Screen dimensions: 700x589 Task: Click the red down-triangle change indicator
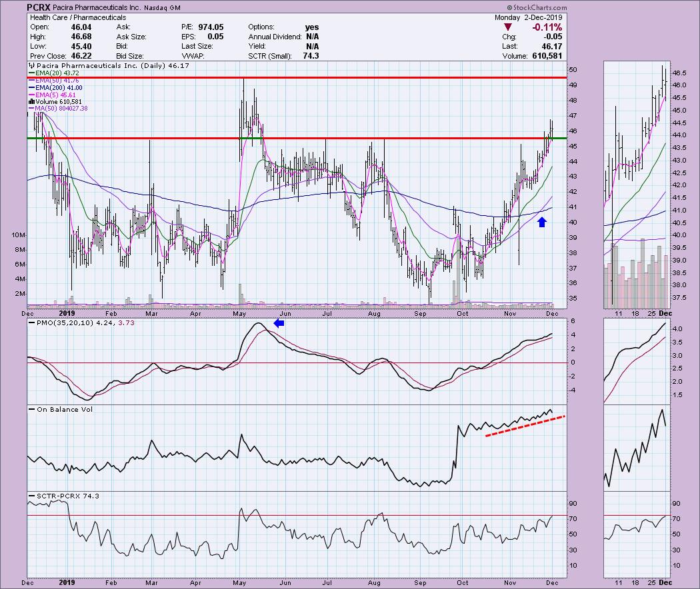pyautogui.click(x=508, y=27)
